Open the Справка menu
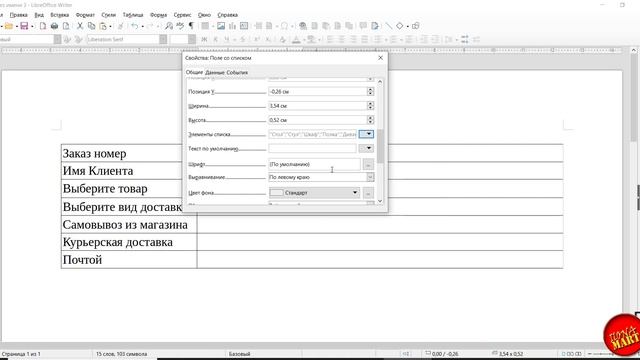The height and width of the screenshot is (360, 640). tap(227, 15)
